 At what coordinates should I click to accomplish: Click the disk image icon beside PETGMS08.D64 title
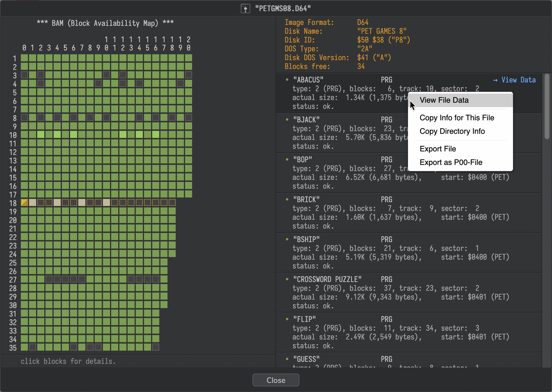(x=245, y=9)
